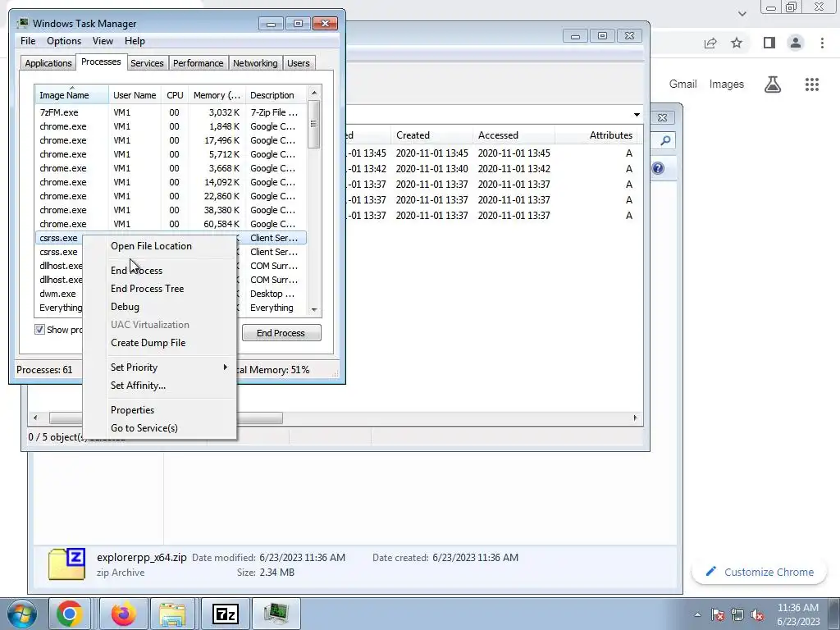840x630 pixels.
Task: Click horizontal scrollbar left arrow in file window
Action: click(x=36, y=418)
